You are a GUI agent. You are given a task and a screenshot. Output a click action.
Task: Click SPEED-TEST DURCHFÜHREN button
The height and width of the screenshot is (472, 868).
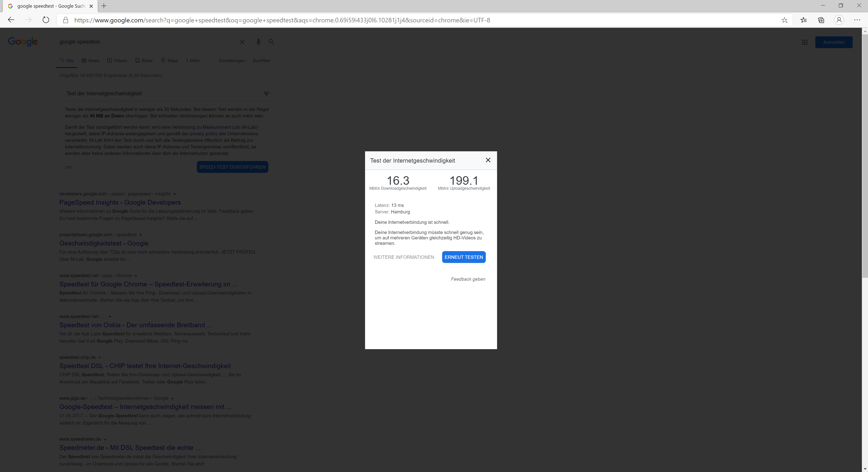233,167
